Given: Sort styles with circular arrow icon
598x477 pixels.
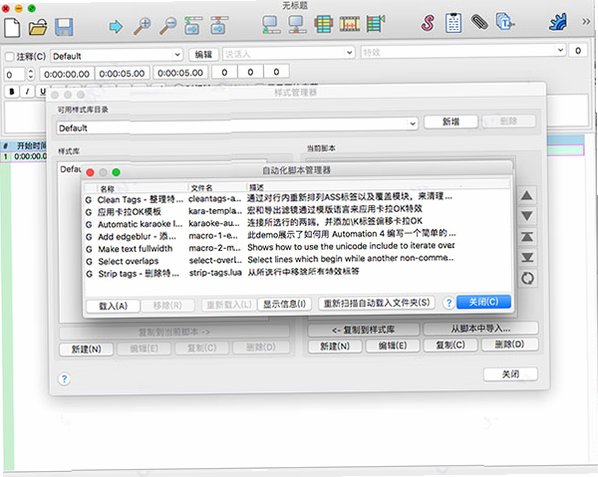Looking at the screenshot, I should (527, 278).
